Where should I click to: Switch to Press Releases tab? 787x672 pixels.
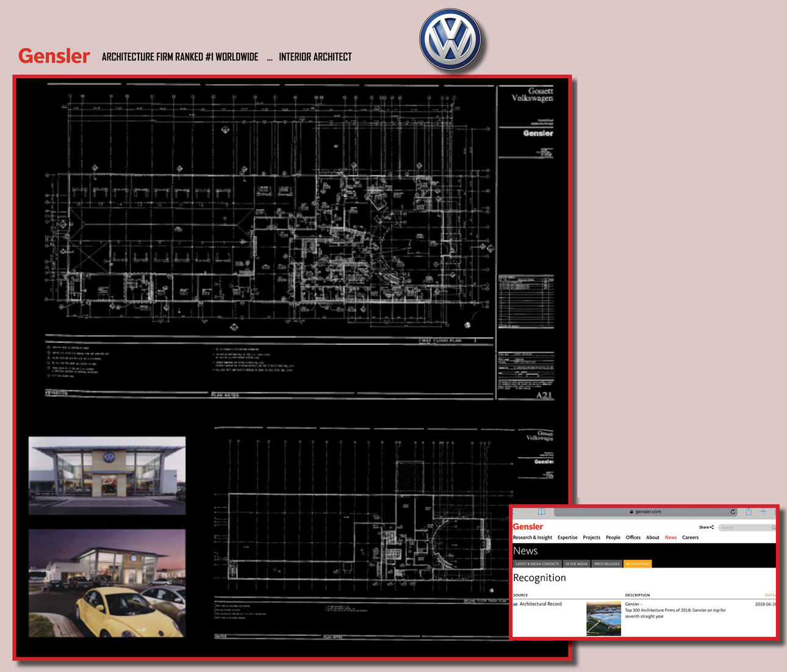[607, 564]
